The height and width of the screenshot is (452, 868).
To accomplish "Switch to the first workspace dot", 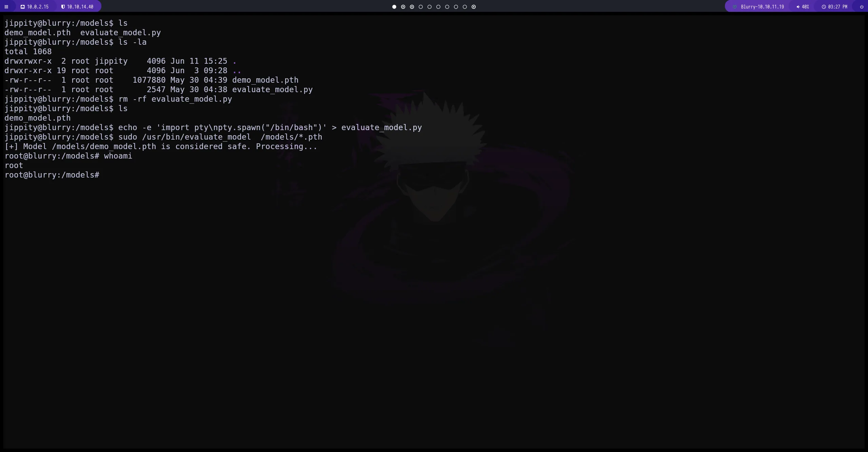I will point(394,7).
